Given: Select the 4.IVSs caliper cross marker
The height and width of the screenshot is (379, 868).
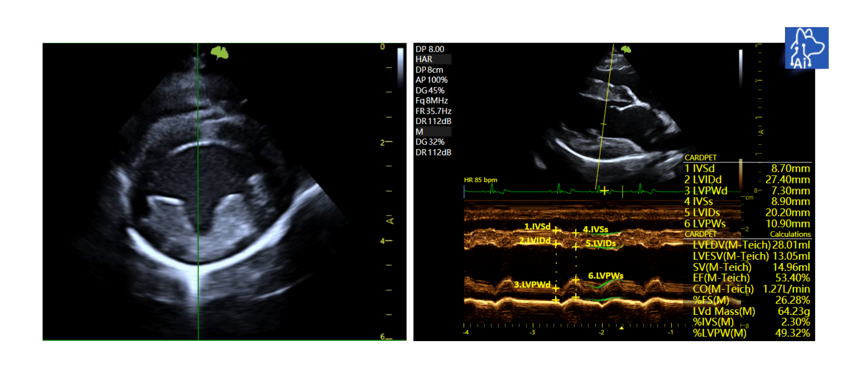Looking at the screenshot, I should pos(576,233).
